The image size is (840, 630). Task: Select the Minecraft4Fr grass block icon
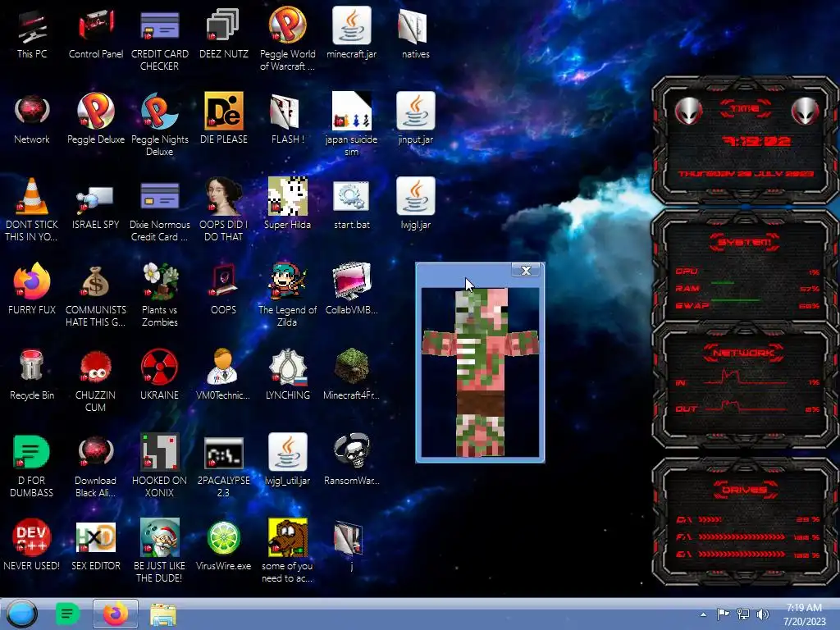[351, 374]
